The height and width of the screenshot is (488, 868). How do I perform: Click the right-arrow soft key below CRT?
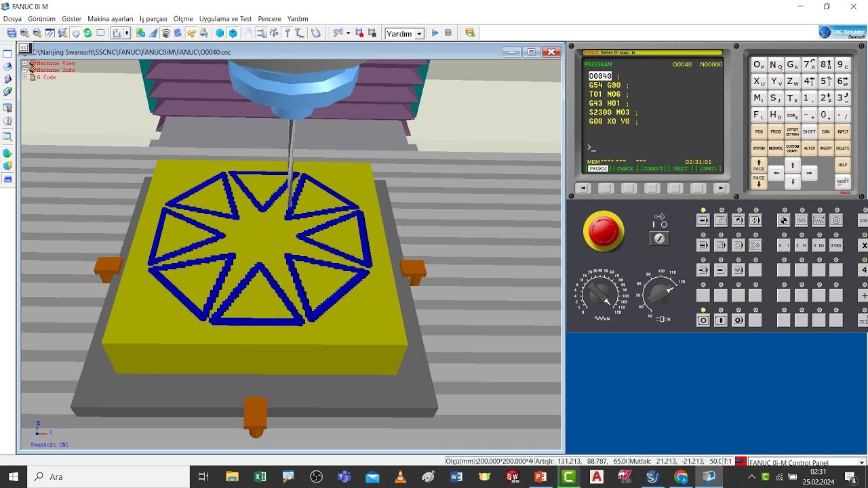(x=722, y=188)
